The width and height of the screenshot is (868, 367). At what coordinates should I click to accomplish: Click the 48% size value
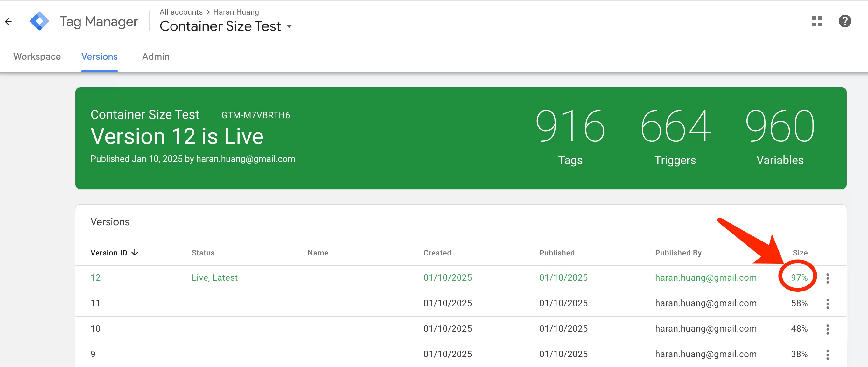click(x=799, y=328)
